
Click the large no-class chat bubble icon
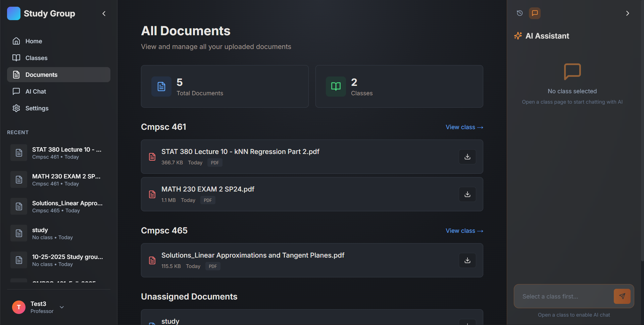572,71
